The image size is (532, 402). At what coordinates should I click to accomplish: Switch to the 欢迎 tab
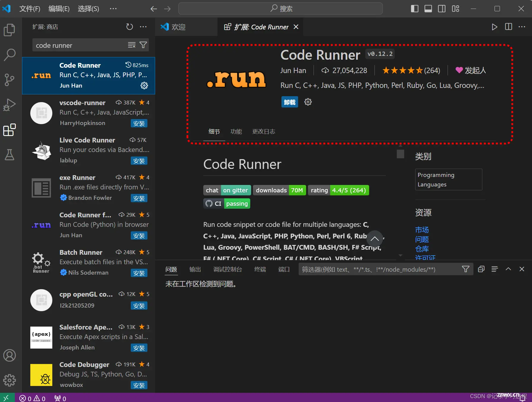coord(178,27)
